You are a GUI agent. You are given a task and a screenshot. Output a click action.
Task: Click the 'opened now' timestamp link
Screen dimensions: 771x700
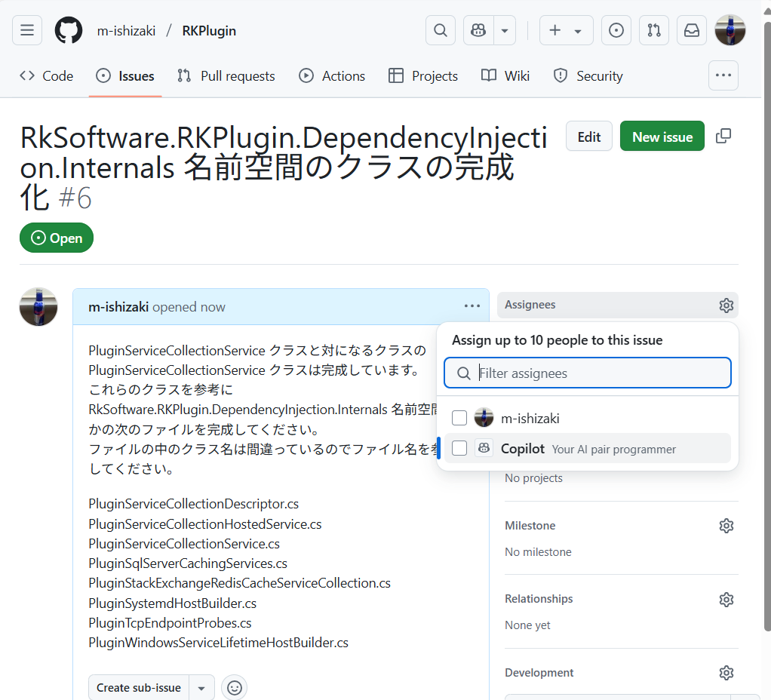189,307
